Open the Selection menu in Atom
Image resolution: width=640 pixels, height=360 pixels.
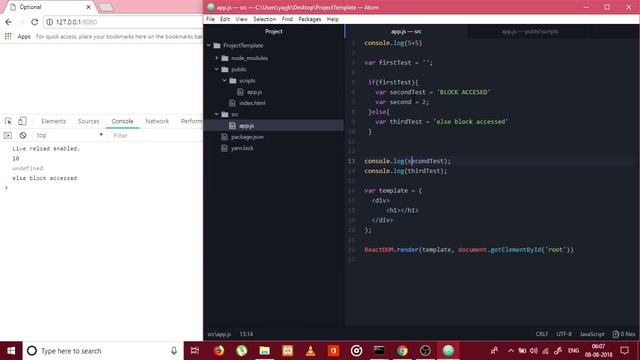tap(264, 19)
